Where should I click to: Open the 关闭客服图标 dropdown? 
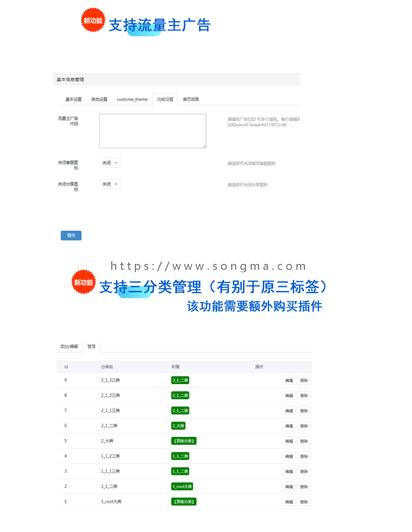(x=110, y=163)
